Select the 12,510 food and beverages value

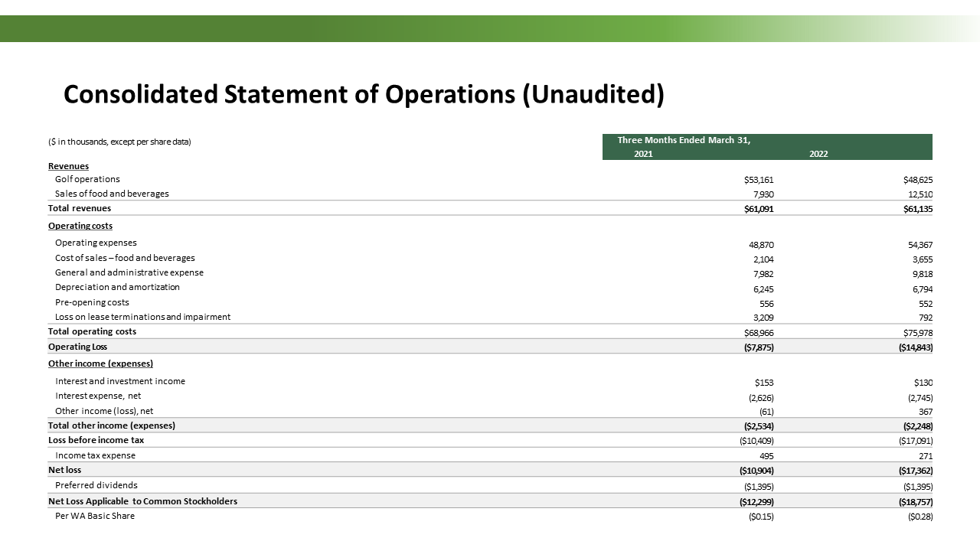tap(919, 194)
